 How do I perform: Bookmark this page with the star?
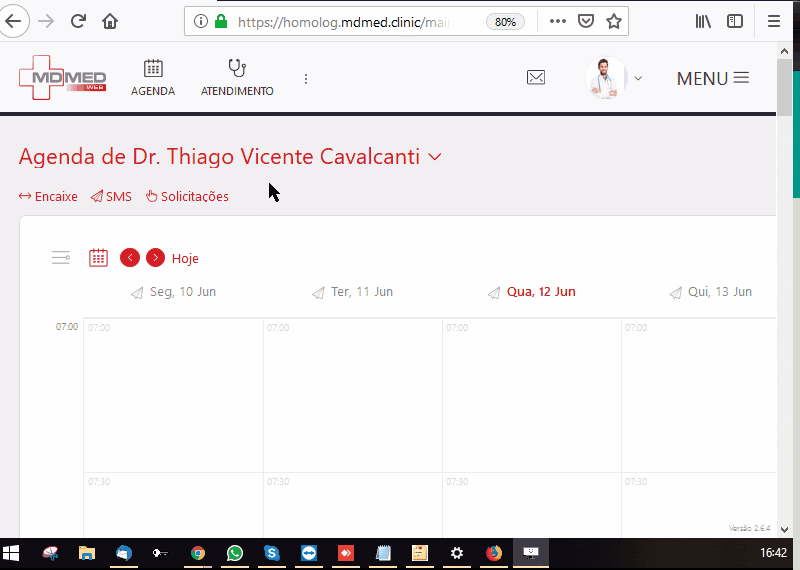pos(614,21)
